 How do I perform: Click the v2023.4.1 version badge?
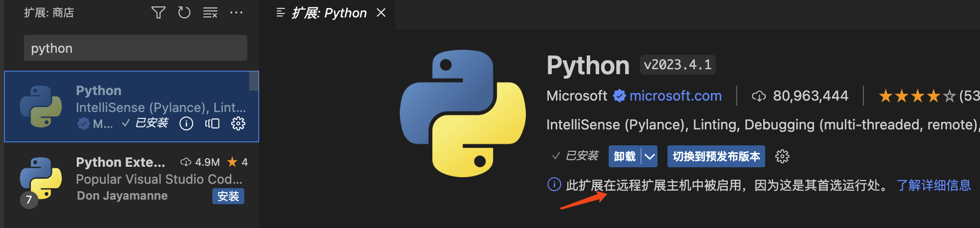[677, 65]
